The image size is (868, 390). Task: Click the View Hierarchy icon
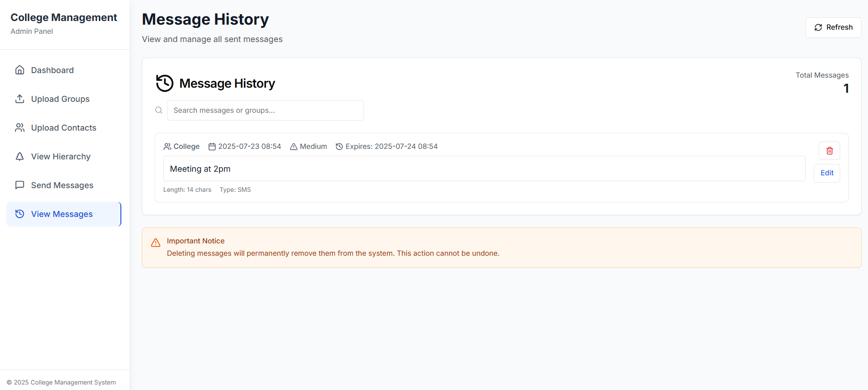(x=20, y=156)
